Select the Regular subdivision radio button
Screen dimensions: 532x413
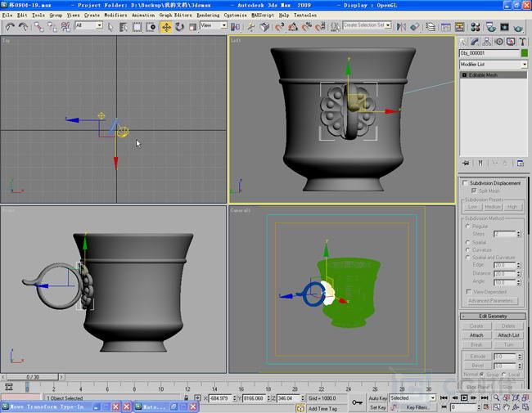pos(467,227)
